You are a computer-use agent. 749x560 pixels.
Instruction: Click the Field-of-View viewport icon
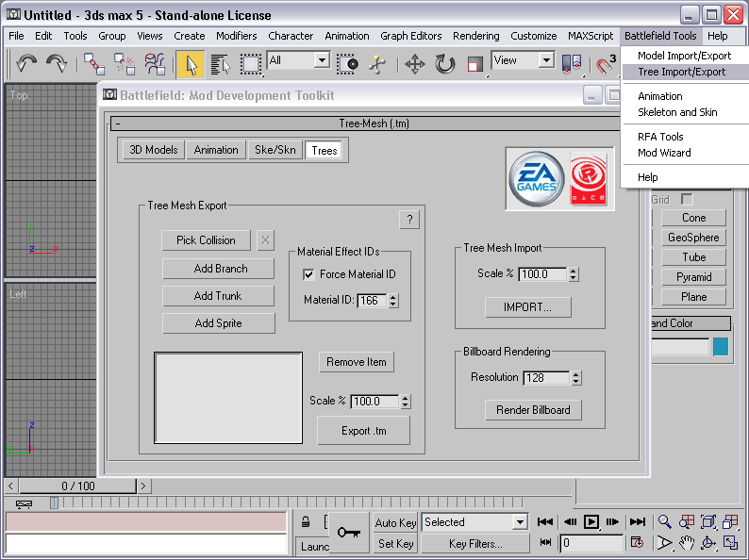664,543
